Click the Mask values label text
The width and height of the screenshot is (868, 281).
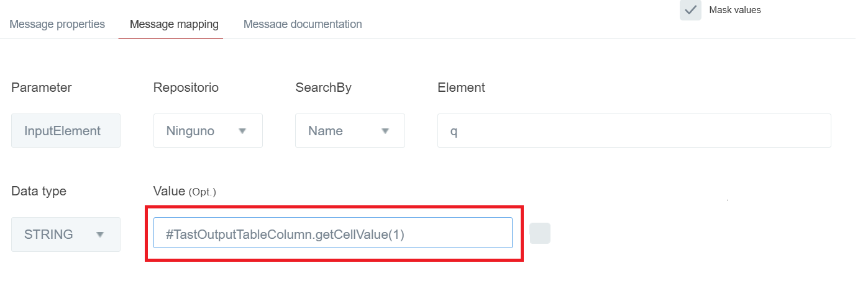734,10
